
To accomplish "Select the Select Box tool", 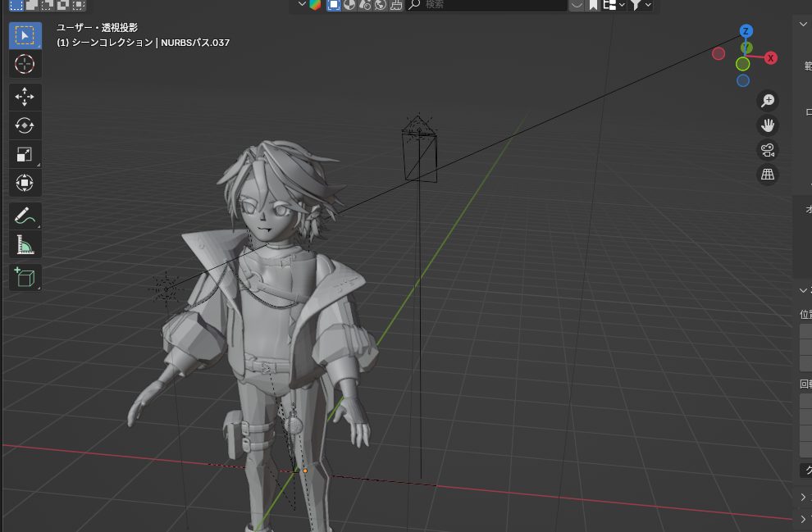I will [25, 35].
